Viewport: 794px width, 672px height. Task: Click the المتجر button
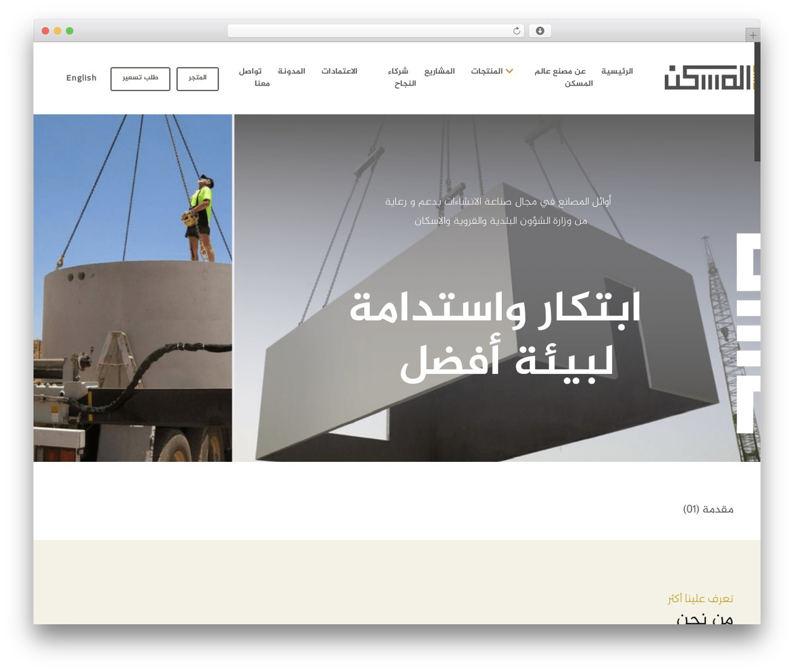pyautogui.click(x=197, y=79)
